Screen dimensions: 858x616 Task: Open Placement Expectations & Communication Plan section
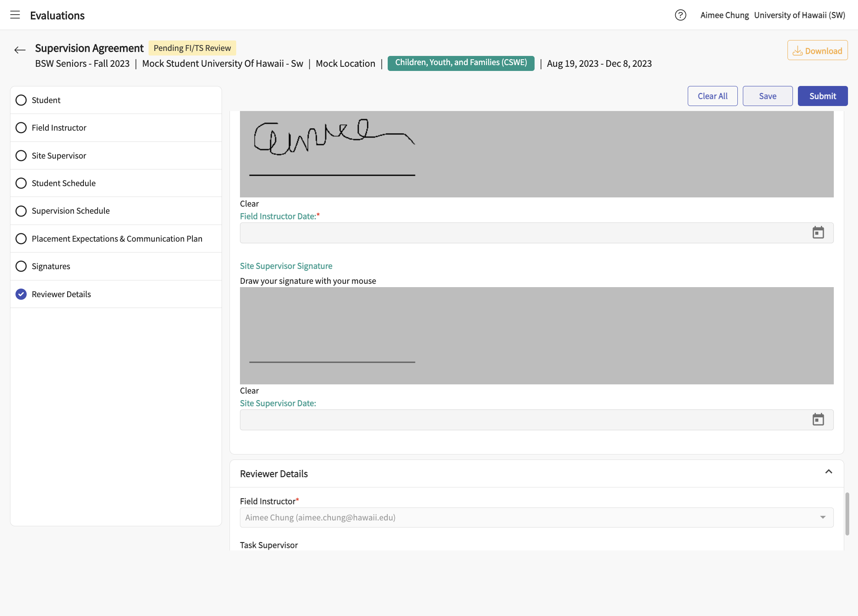click(x=116, y=239)
